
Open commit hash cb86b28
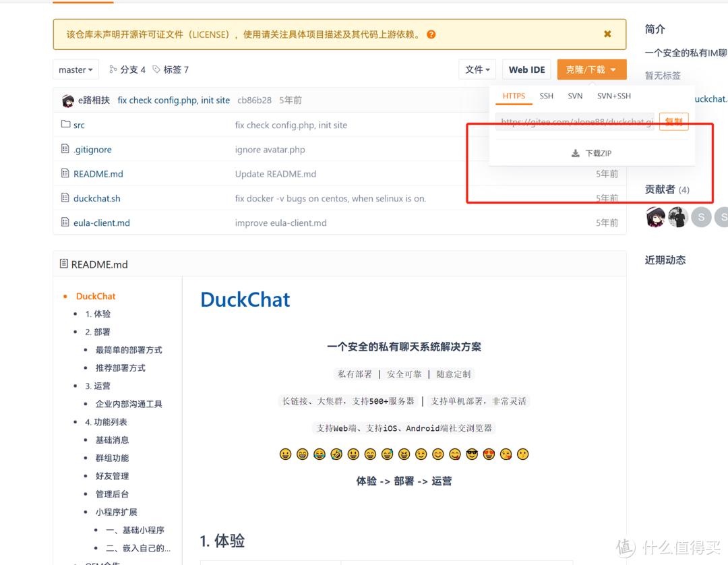(254, 100)
